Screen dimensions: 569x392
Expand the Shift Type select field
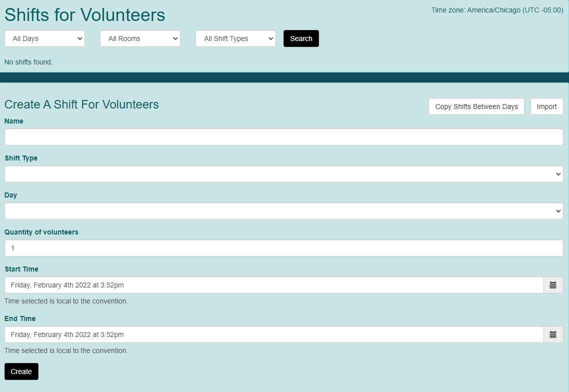(x=284, y=174)
